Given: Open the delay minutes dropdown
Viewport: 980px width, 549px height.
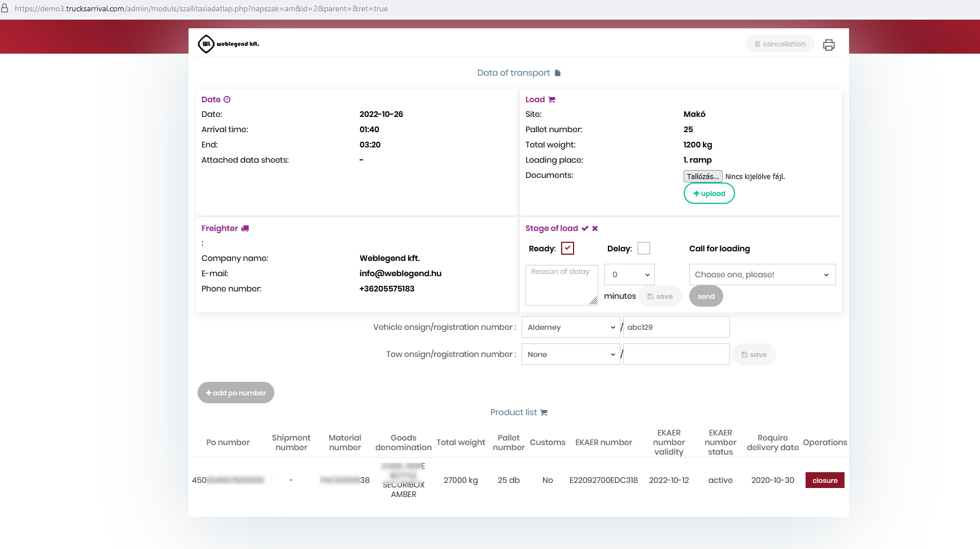Looking at the screenshot, I should (x=629, y=274).
